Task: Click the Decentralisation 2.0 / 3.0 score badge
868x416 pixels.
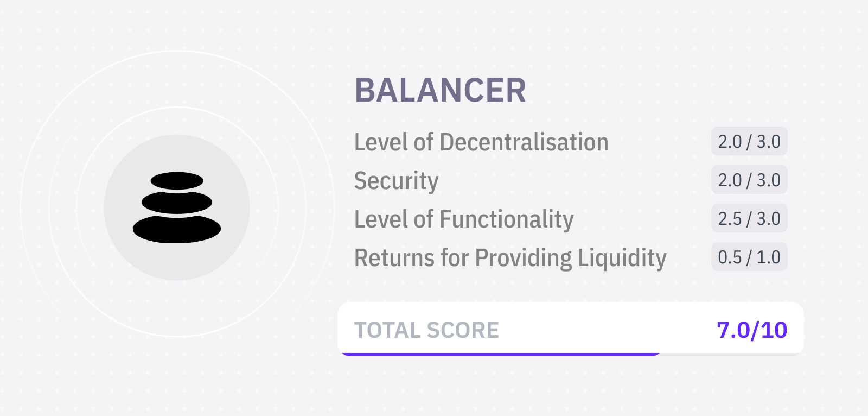Action: (x=749, y=142)
